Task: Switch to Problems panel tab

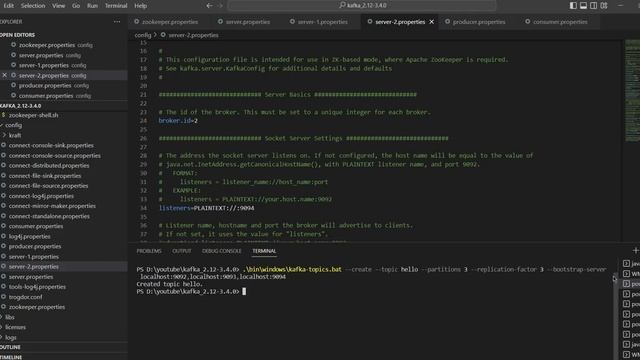Action: tap(149, 251)
